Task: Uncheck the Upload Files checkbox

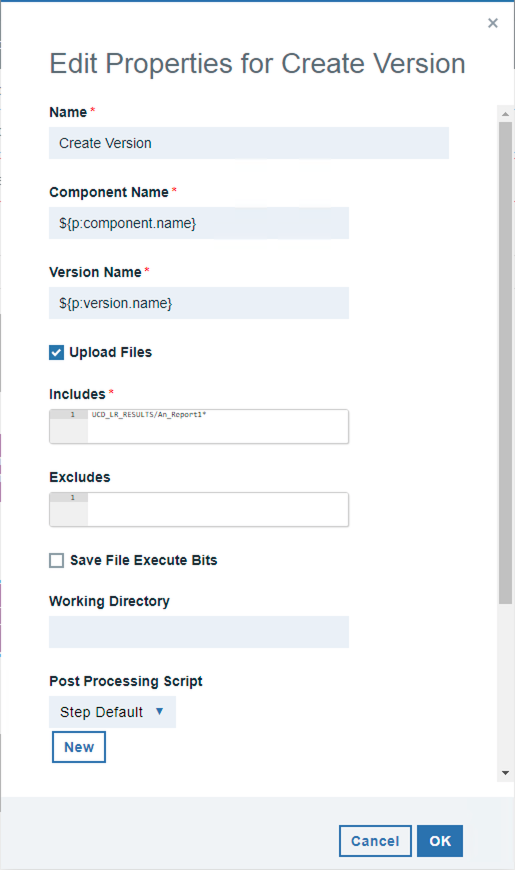Action: [x=57, y=352]
